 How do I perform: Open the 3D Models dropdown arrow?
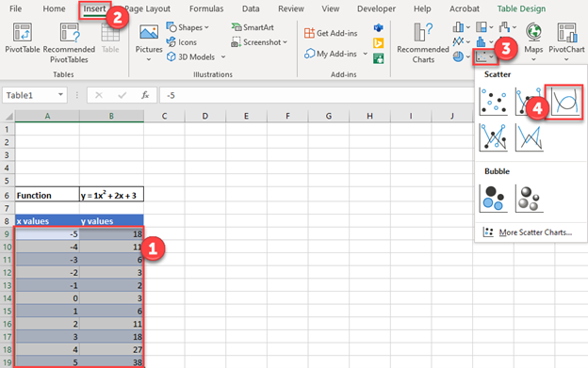coord(223,56)
